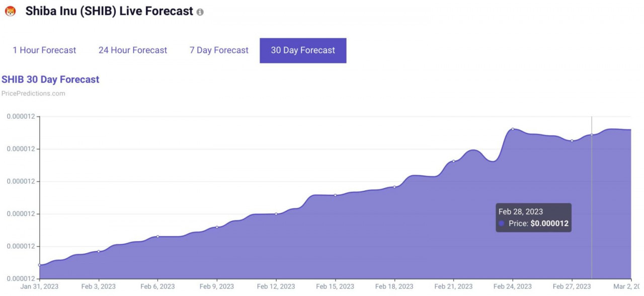Click the Feb 28, 2023 price tooltip
This screenshot has width=644, height=296.
533,217
